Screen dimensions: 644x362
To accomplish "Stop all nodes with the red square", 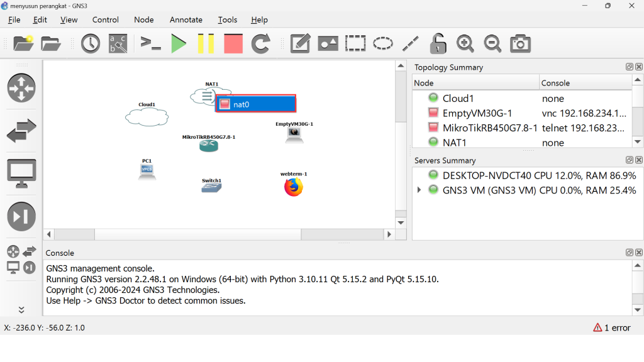I will tap(233, 43).
